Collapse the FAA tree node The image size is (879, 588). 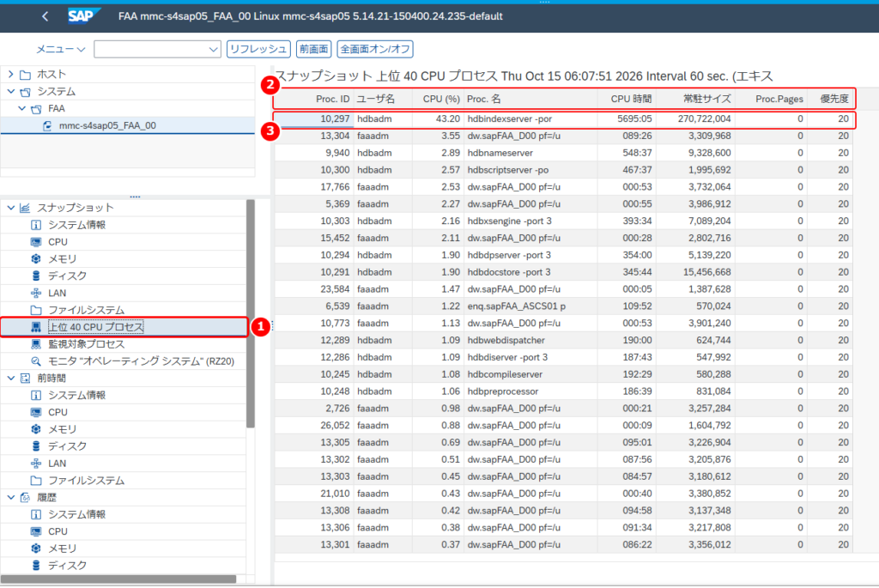click(x=21, y=109)
